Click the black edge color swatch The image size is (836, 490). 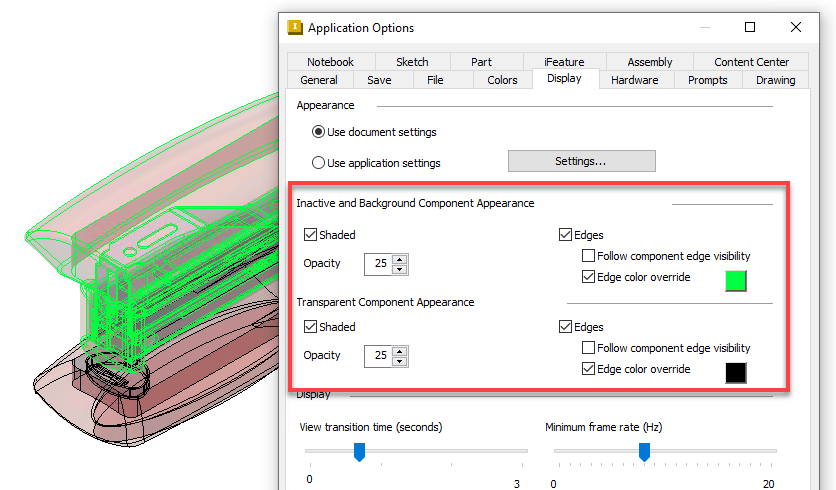click(x=736, y=373)
